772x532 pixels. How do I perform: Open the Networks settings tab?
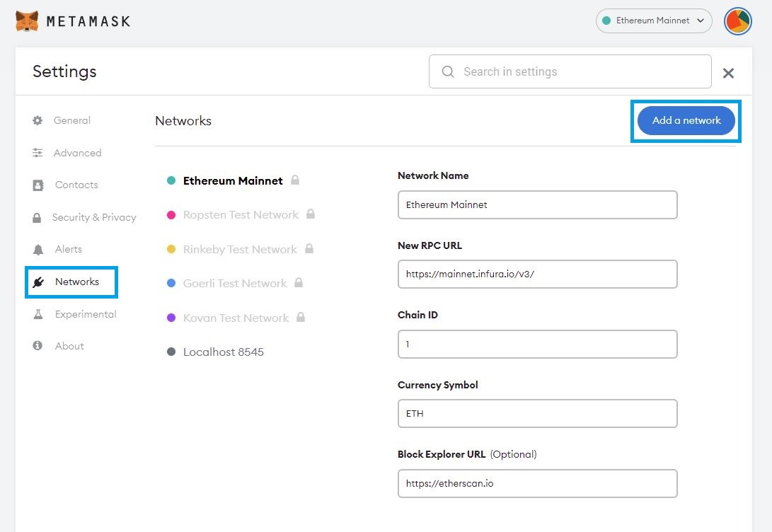coord(76,282)
